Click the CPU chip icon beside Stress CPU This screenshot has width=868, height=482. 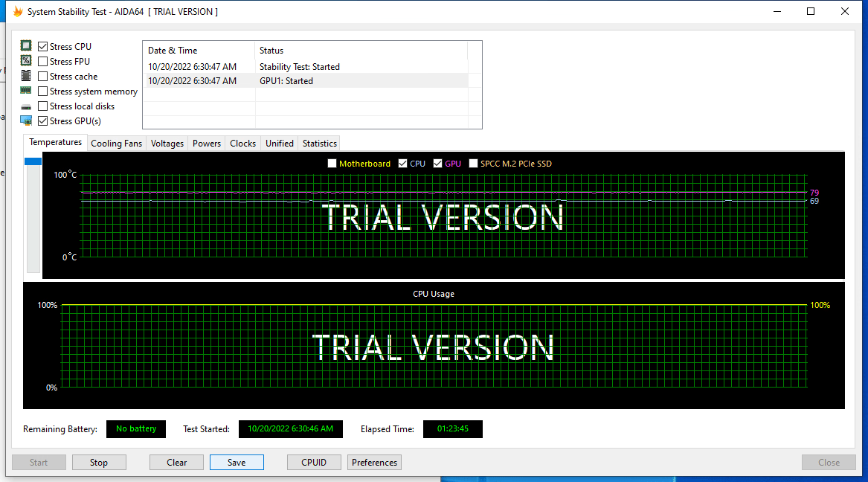tap(26, 45)
